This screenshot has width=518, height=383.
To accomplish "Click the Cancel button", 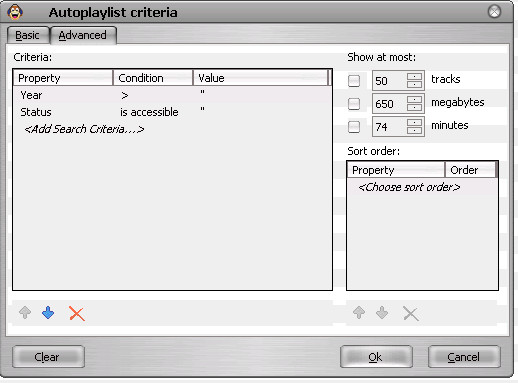I will 464,357.
